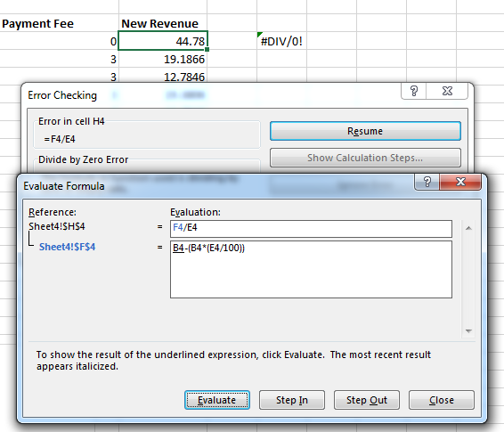
Task: Click the Error Checking help question mark icon
Action: 414,91
